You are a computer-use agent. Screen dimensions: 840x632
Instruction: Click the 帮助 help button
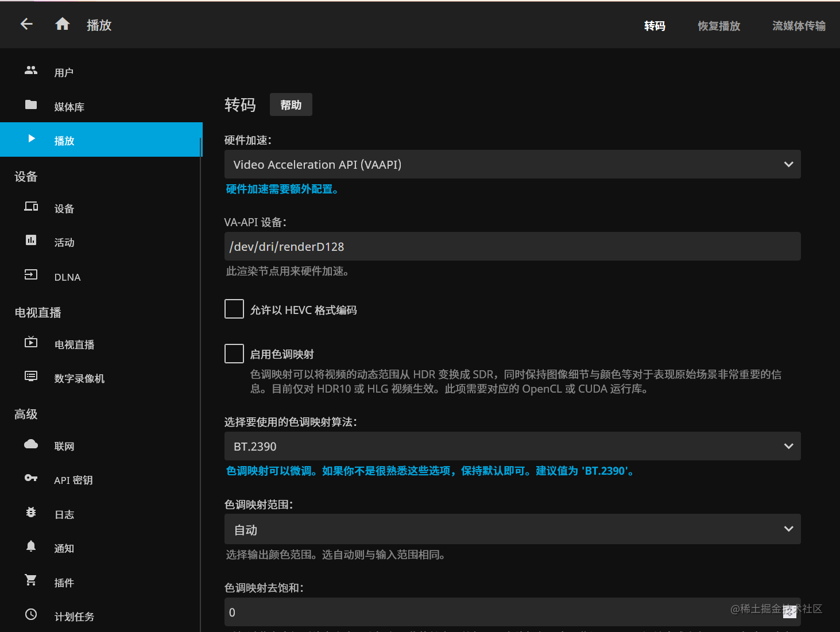point(291,105)
